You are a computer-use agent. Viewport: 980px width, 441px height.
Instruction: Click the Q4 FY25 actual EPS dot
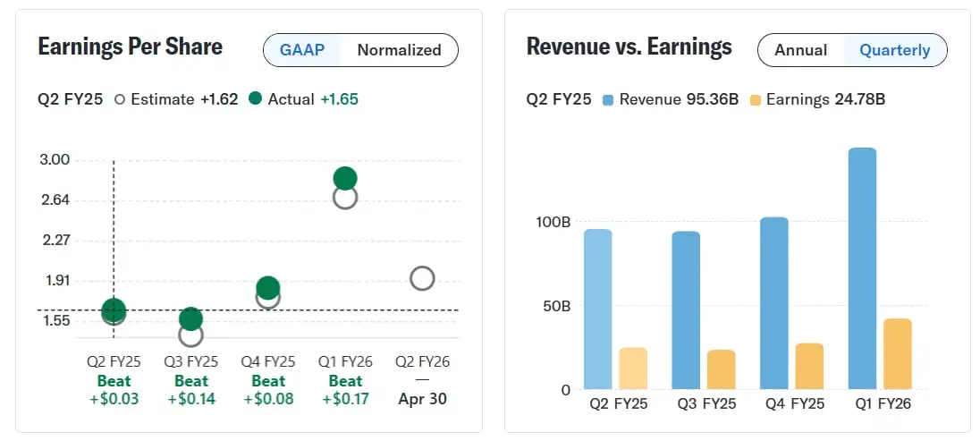[267, 287]
